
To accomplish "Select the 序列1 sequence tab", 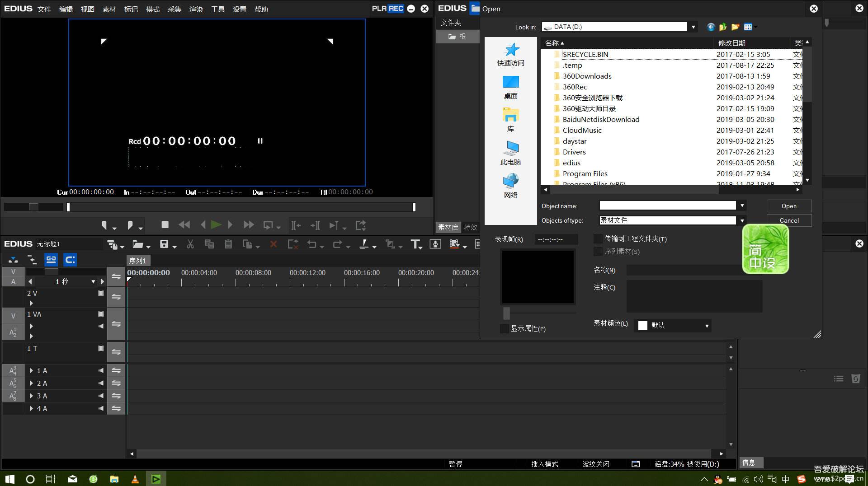I will [138, 261].
